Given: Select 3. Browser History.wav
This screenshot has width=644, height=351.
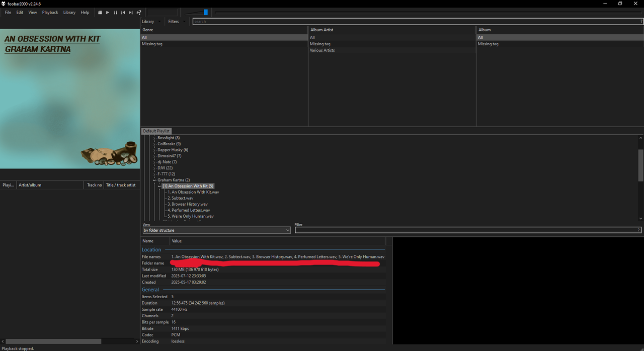Looking at the screenshot, I should (x=188, y=204).
